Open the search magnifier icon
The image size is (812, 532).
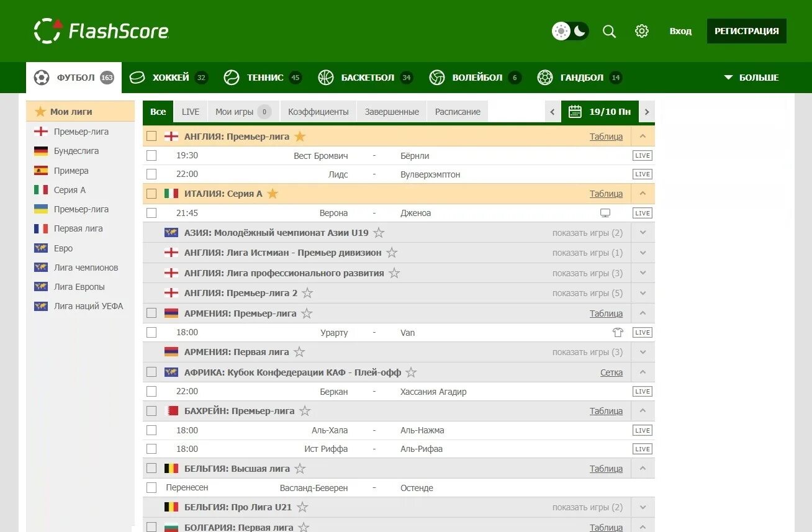point(610,31)
